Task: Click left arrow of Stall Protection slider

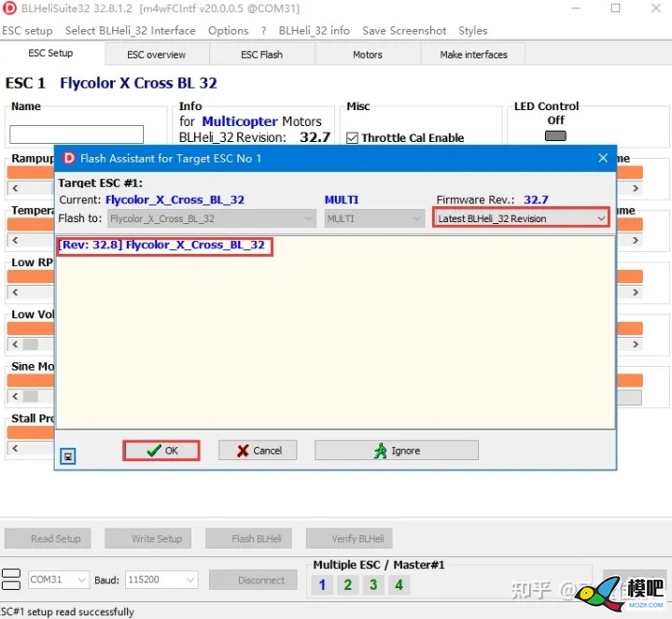Action: tap(16, 448)
